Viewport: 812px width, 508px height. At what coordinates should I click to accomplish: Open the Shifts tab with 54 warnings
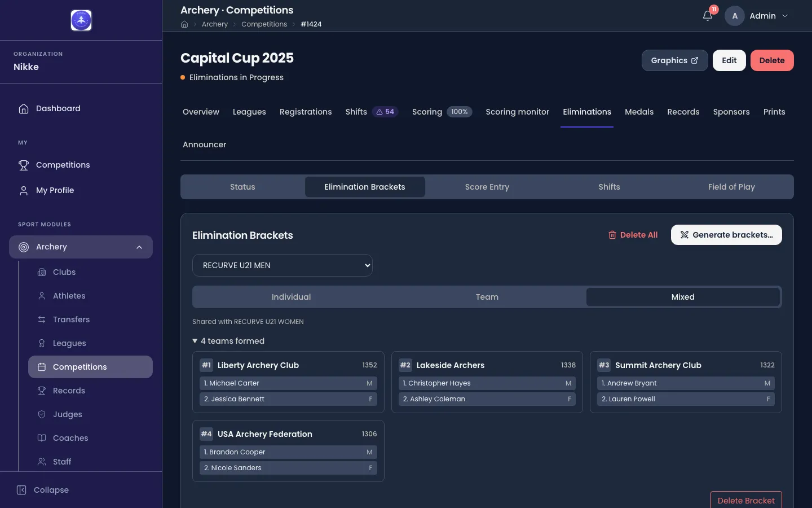tap(372, 112)
